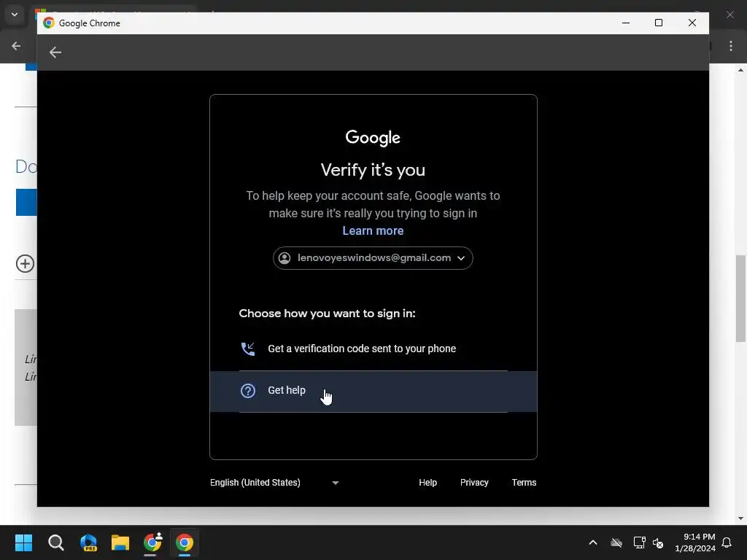Minimize the Google Chrome sign-in window
Image resolution: width=747 pixels, height=560 pixels.
[x=626, y=23]
